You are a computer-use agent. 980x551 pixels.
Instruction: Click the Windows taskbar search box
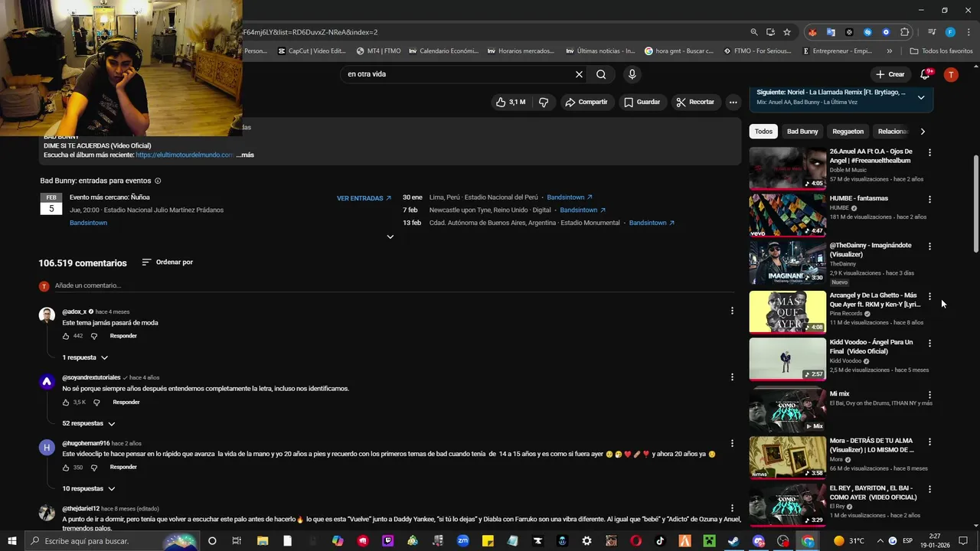pos(111,541)
